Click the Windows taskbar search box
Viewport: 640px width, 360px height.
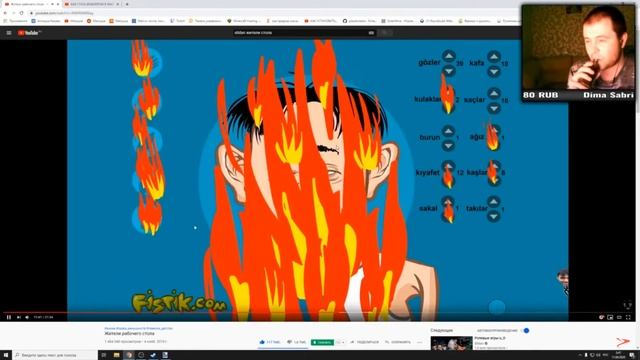click(55, 355)
